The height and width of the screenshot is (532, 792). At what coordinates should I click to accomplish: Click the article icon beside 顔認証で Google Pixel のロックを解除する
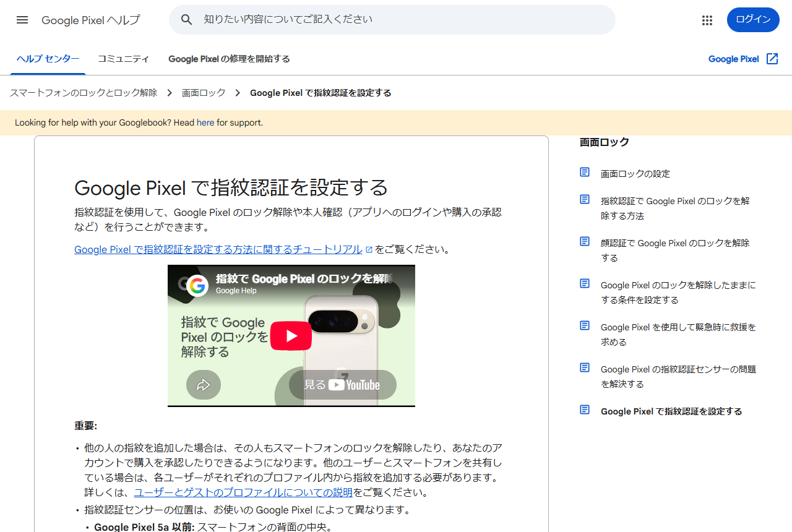click(585, 241)
